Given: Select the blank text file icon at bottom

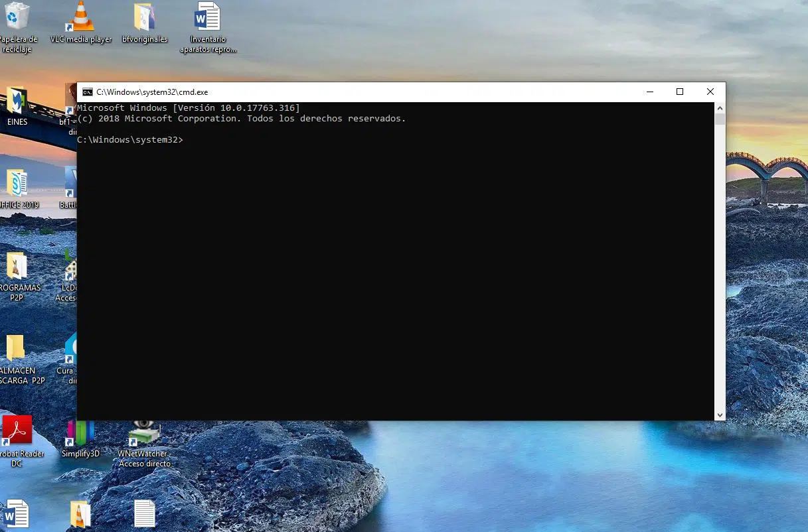Looking at the screenshot, I should coord(144,513).
